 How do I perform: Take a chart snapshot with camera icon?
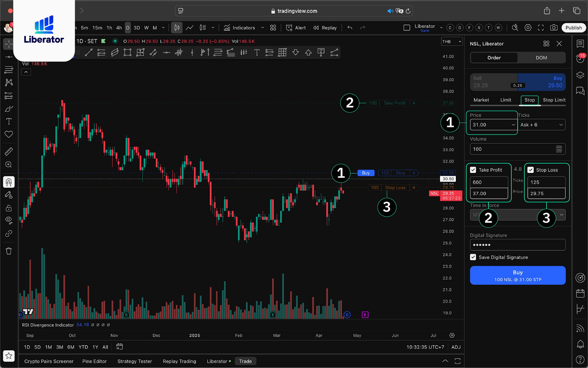point(554,28)
